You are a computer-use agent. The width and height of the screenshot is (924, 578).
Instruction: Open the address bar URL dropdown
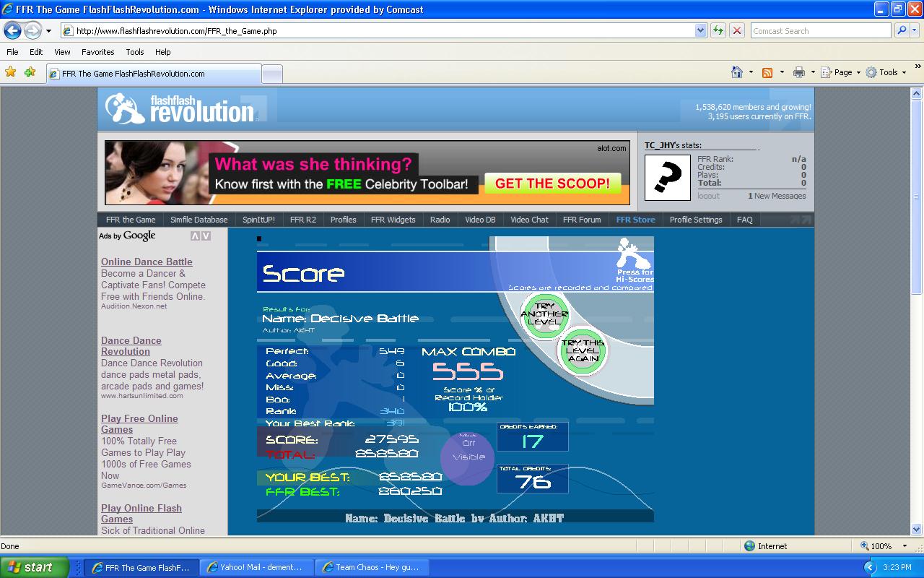(700, 30)
